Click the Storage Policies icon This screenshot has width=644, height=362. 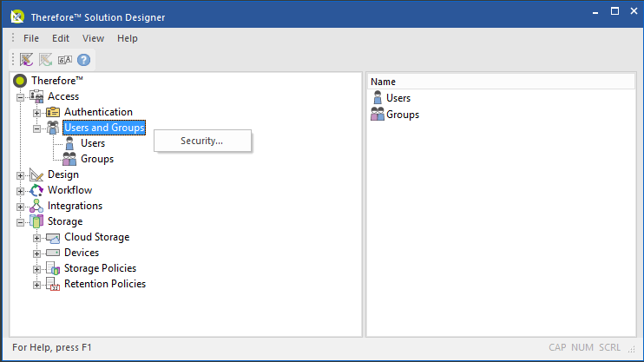pyautogui.click(x=53, y=268)
